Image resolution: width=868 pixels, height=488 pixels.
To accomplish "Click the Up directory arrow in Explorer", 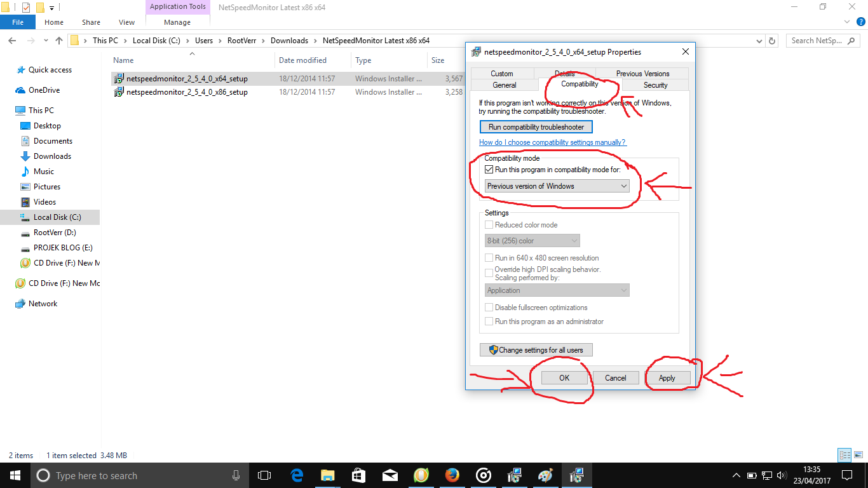I will pyautogui.click(x=59, y=41).
